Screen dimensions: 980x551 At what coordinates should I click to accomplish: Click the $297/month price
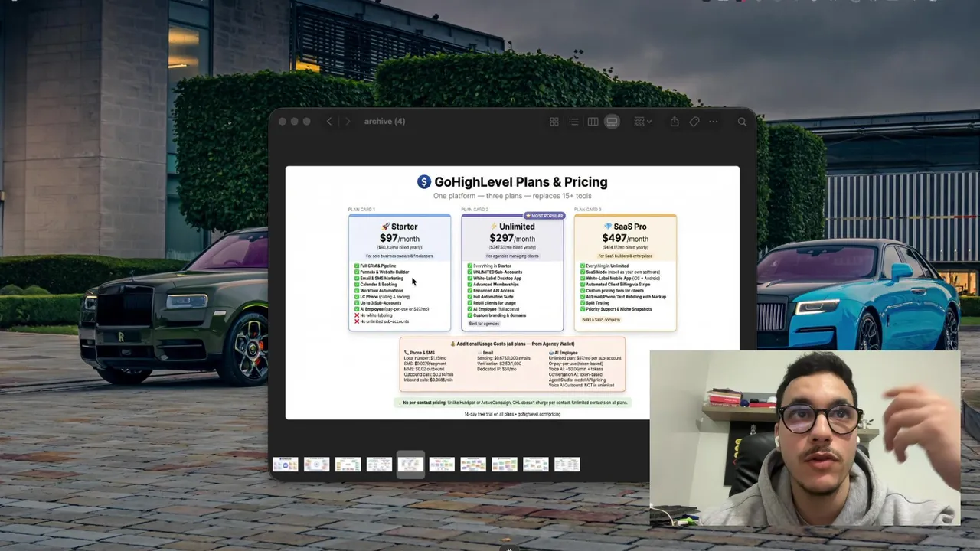point(512,239)
